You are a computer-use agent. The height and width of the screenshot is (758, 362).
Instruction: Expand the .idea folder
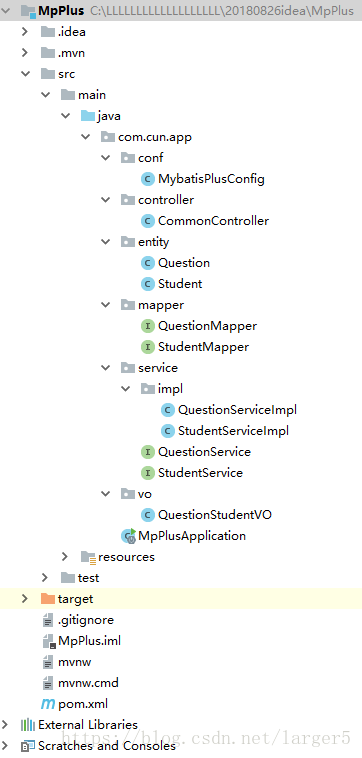click(x=25, y=32)
